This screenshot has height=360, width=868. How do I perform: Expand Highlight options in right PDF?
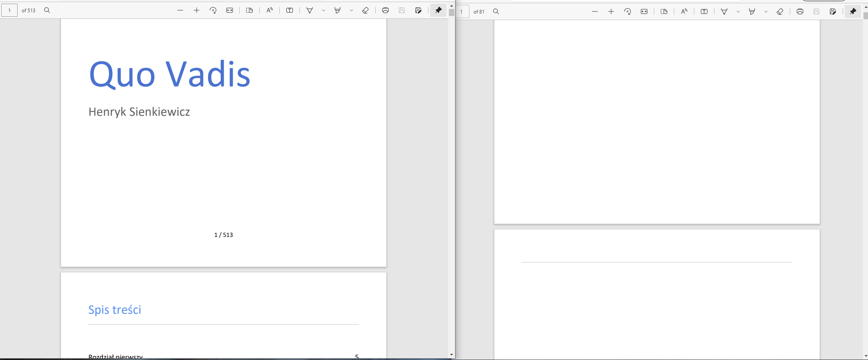[x=766, y=11]
